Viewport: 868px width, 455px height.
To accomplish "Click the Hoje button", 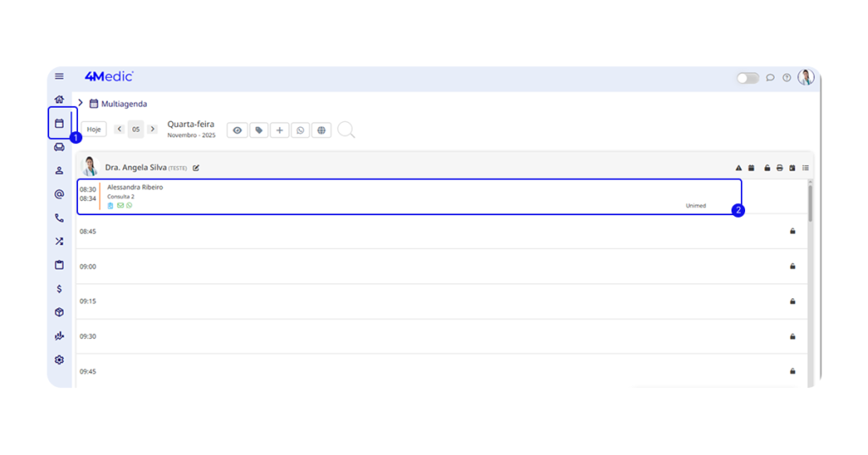I will pos(94,130).
